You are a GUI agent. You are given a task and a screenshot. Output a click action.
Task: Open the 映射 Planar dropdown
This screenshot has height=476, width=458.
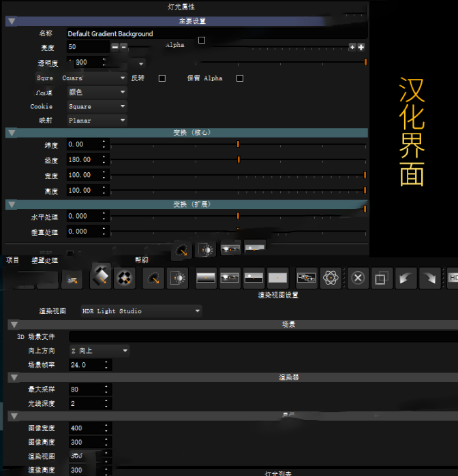click(97, 121)
